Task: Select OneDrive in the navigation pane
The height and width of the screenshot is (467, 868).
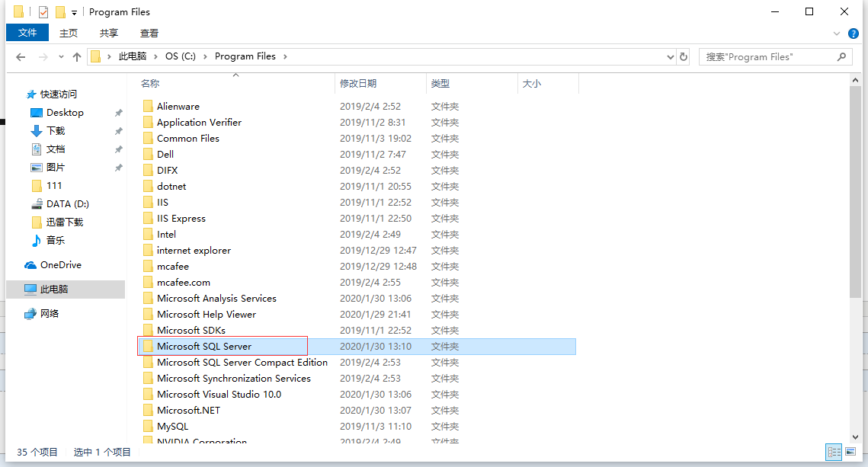Action: click(60, 265)
